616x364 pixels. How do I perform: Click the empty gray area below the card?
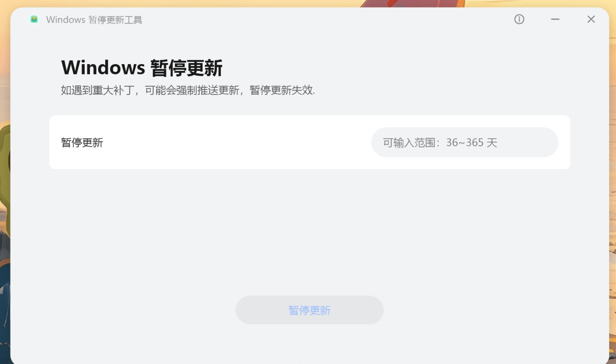pos(310,230)
